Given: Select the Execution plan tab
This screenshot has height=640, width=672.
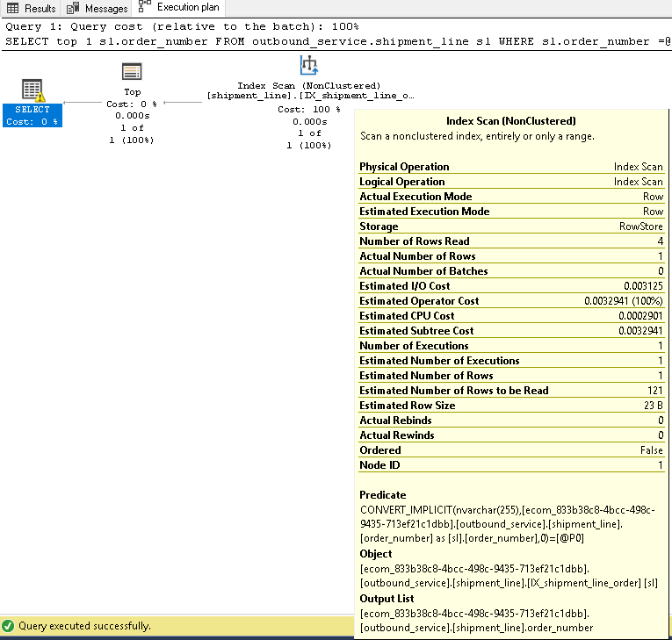Looking at the screenshot, I should pyautogui.click(x=178, y=7).
